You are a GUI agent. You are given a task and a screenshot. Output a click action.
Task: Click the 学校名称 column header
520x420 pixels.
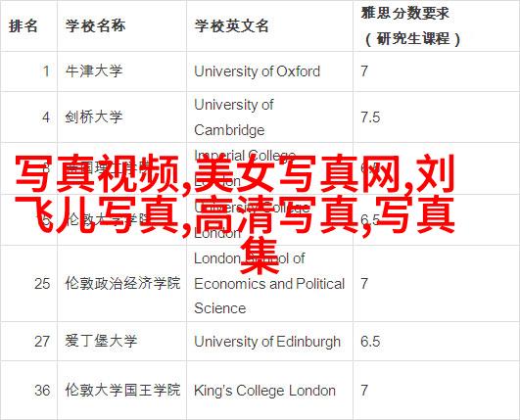(96, 25)
